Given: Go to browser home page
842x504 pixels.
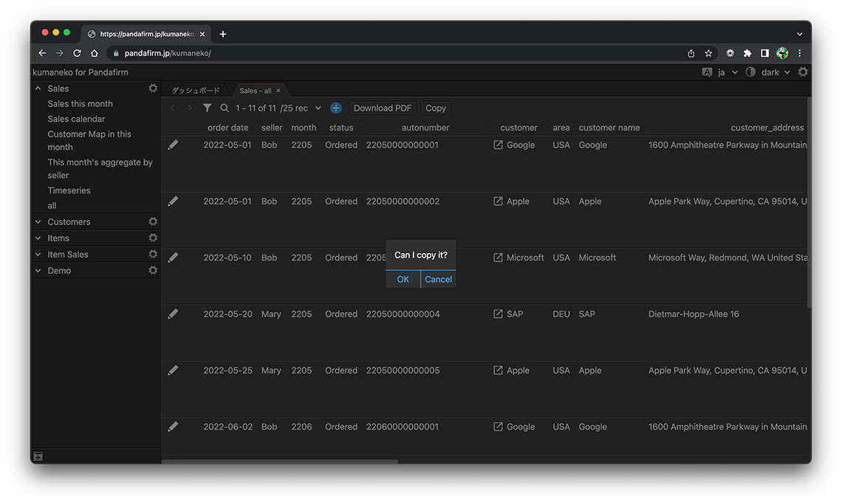Looking at the screenshot, I should click(x=95, y=53).
